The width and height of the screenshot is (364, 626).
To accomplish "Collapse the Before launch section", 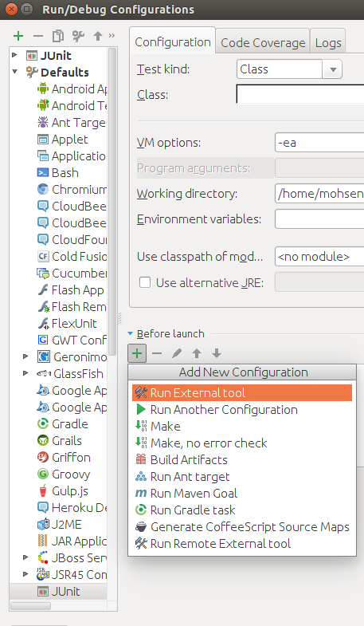I will (131, 333).
